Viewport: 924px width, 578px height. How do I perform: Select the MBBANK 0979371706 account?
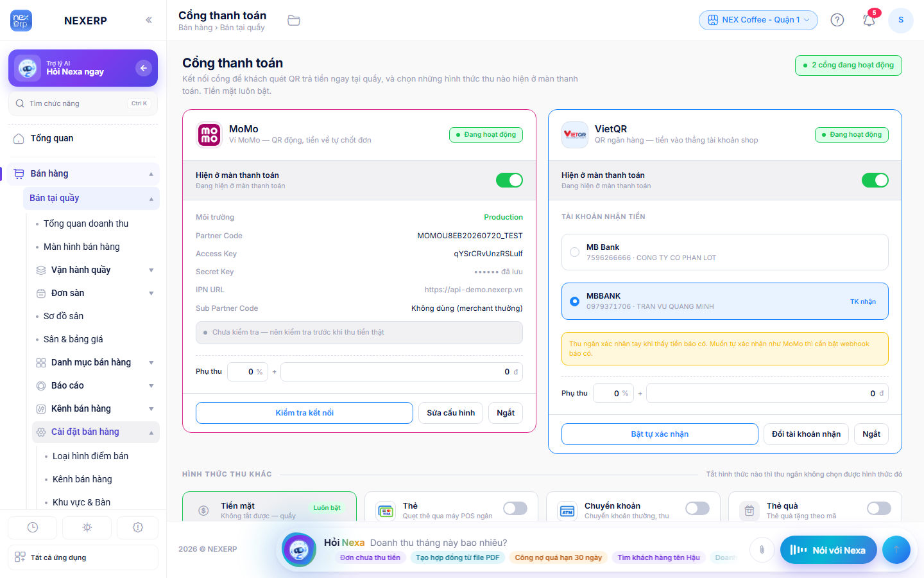(725, 301)
